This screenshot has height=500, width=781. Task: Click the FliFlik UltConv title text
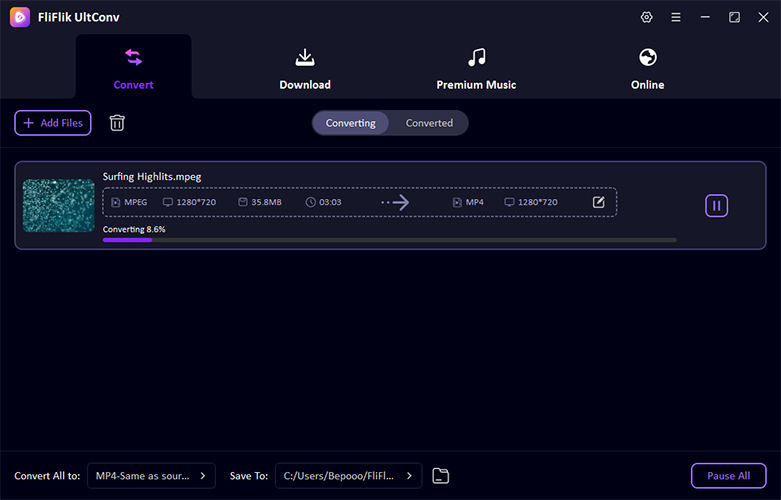coord(79,17)
